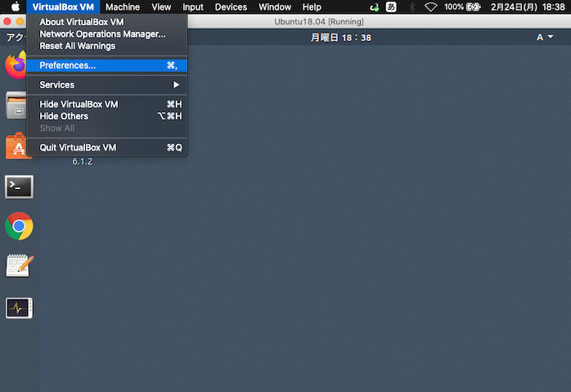Open System Monitor from the dock
The image size is (571, 392).
tap(19, 309)
